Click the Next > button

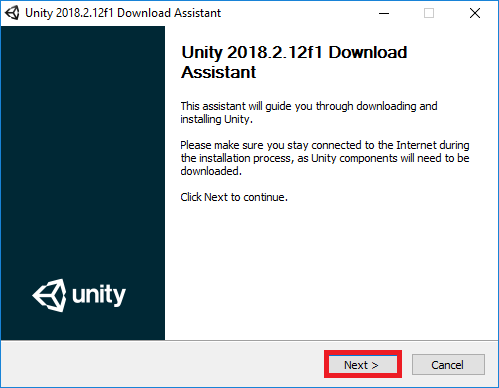[363, 364]
